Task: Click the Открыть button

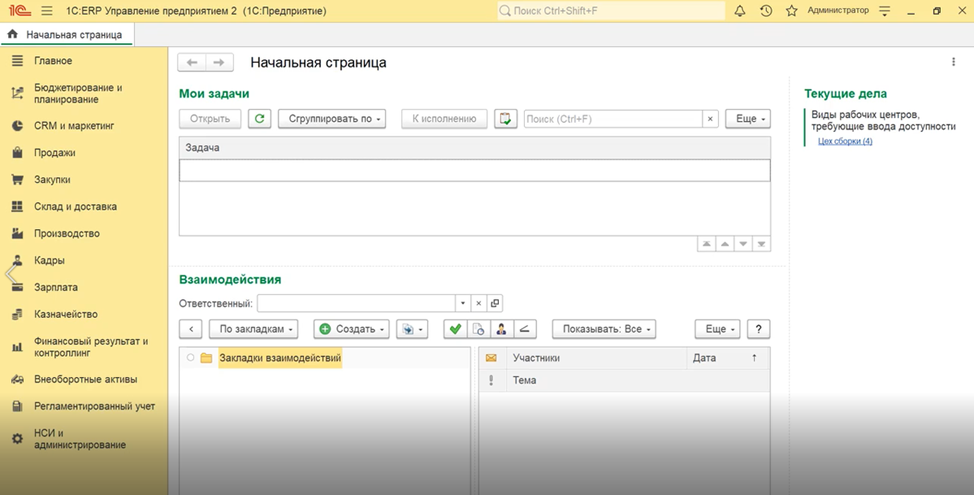Action: tap(210, 119)
